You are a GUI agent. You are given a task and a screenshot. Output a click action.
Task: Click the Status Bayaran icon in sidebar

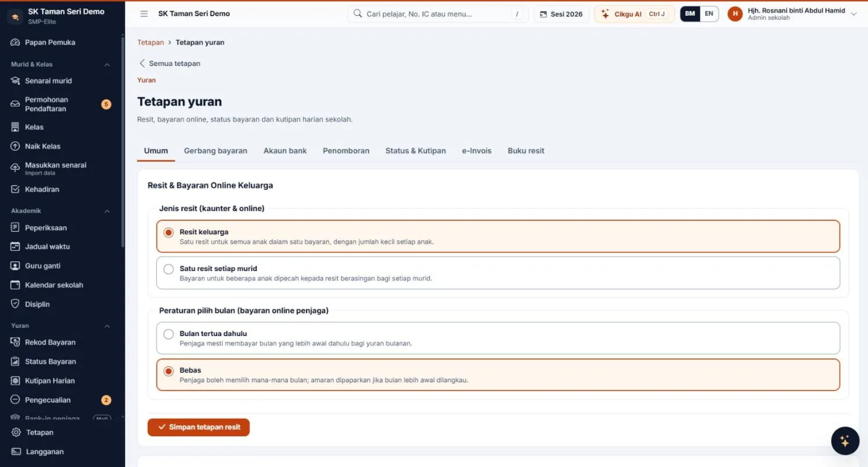coord(16,362)
